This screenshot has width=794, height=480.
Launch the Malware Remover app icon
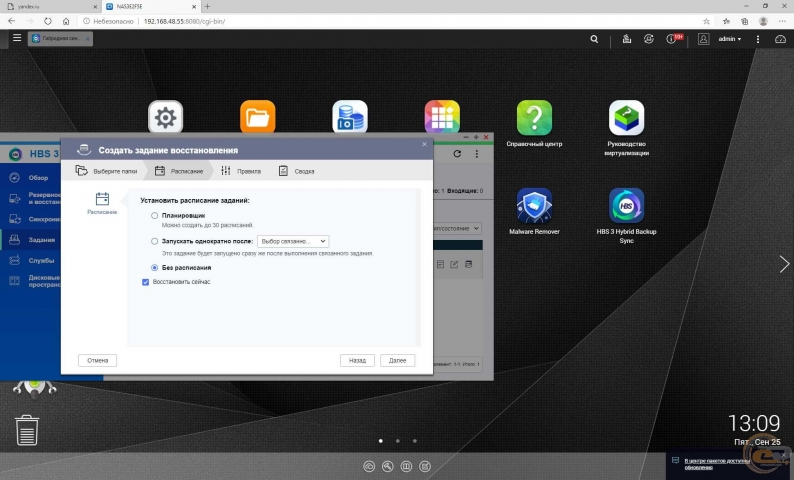click(534, 206)
